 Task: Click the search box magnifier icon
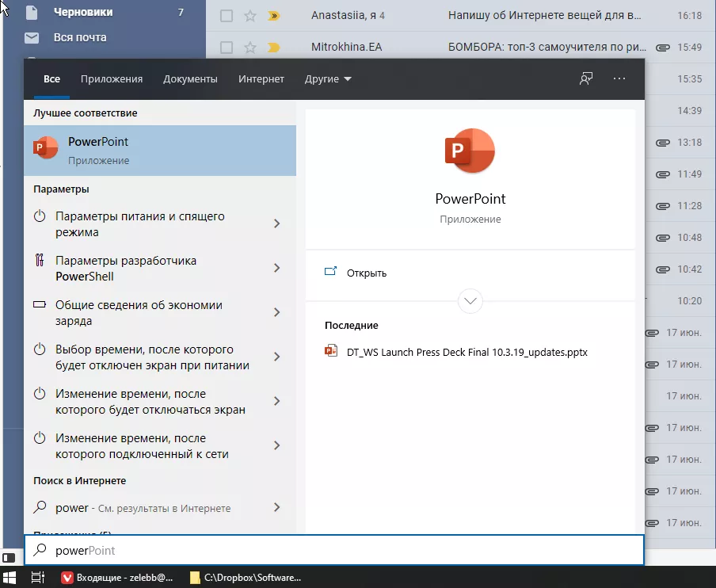click(40, 550)
